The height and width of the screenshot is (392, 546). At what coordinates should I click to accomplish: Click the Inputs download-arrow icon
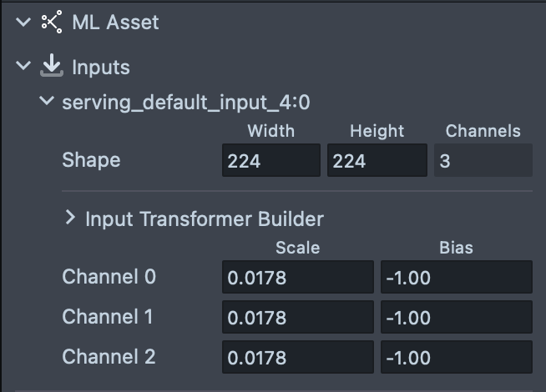(52, 66)
